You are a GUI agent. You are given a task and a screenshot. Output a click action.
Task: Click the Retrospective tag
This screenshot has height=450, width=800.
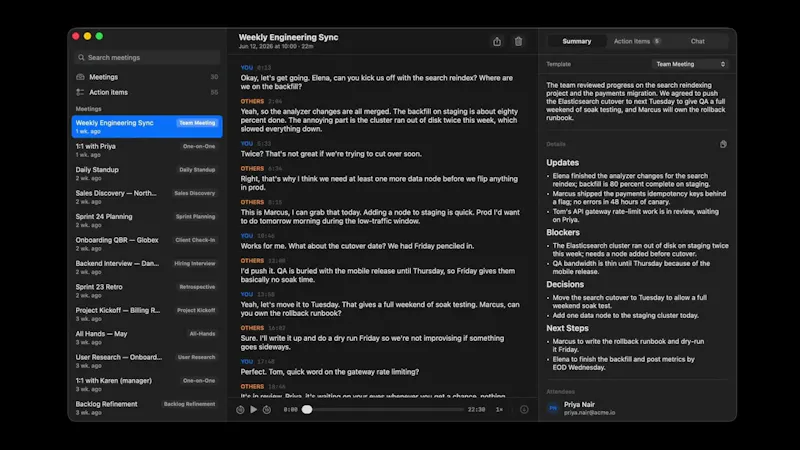pos(197,287)
